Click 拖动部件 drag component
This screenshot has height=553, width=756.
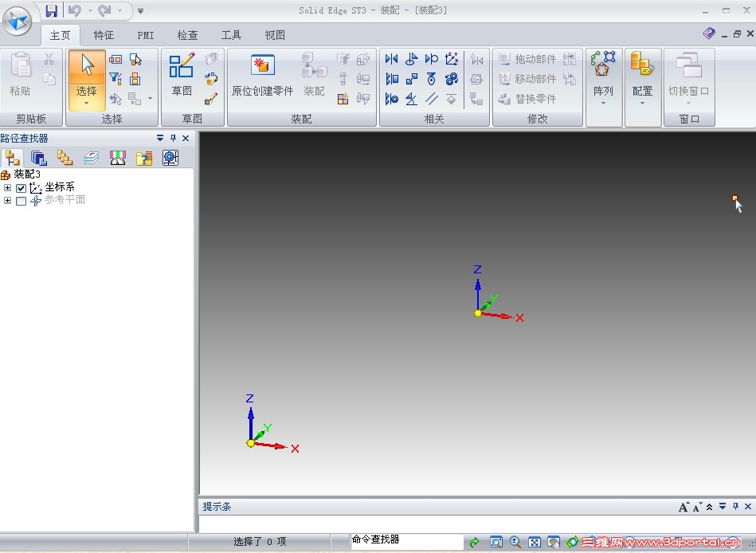(527, 59)
